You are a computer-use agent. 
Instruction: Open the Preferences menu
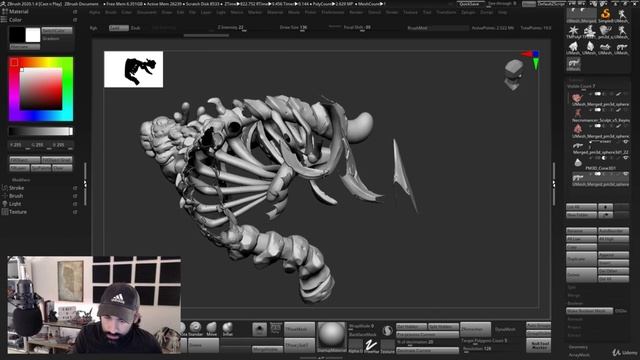(x=333, y=12)
